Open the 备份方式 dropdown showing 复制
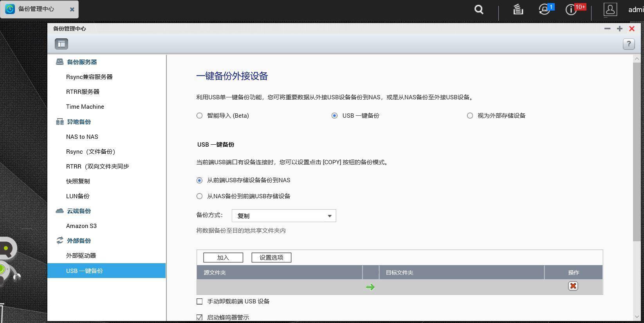Screen dimensions: 644x323 tap(284, 216)
